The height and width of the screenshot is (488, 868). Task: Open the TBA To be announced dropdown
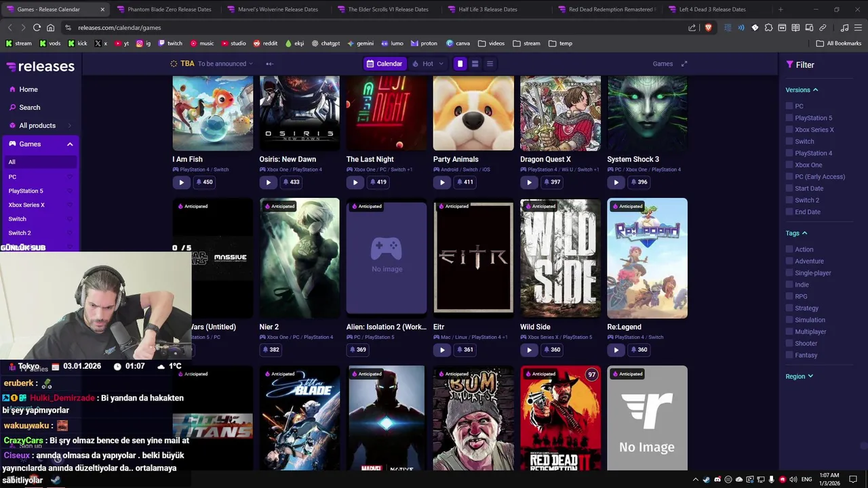tap(212, 64)
